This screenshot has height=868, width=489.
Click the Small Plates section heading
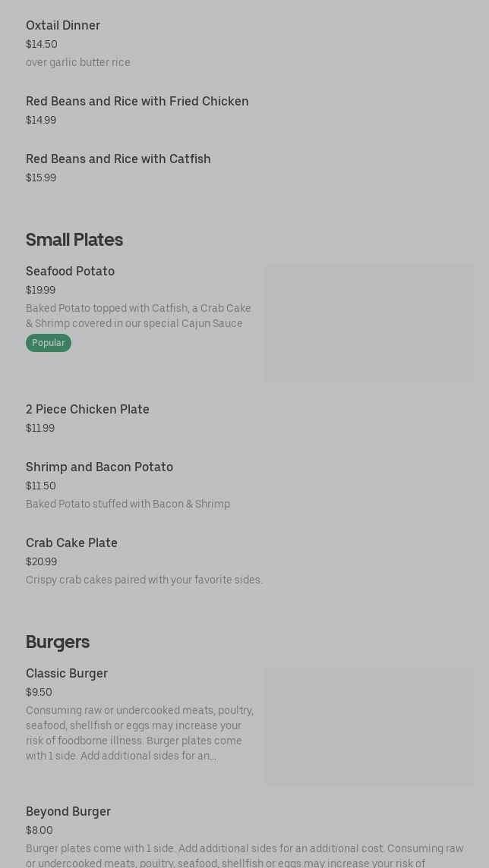pyautogui.click(x=74, y=240)
